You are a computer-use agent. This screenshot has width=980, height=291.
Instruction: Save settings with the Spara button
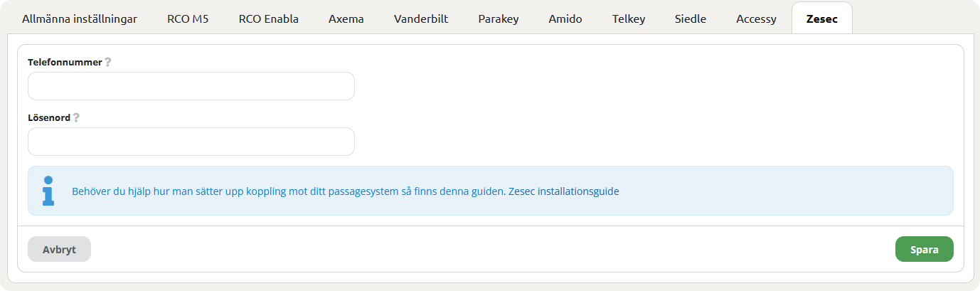[925, 249]
